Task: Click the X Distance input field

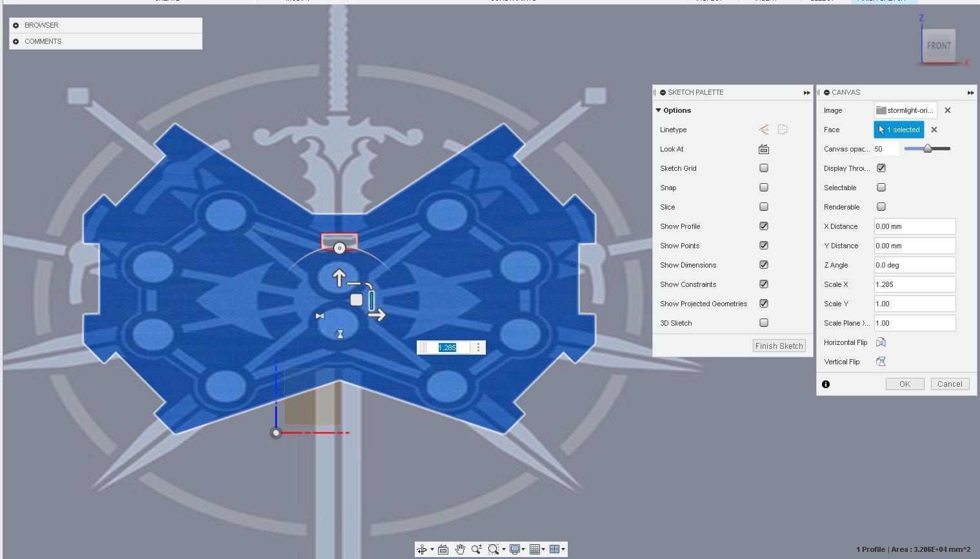Action: 915,226
